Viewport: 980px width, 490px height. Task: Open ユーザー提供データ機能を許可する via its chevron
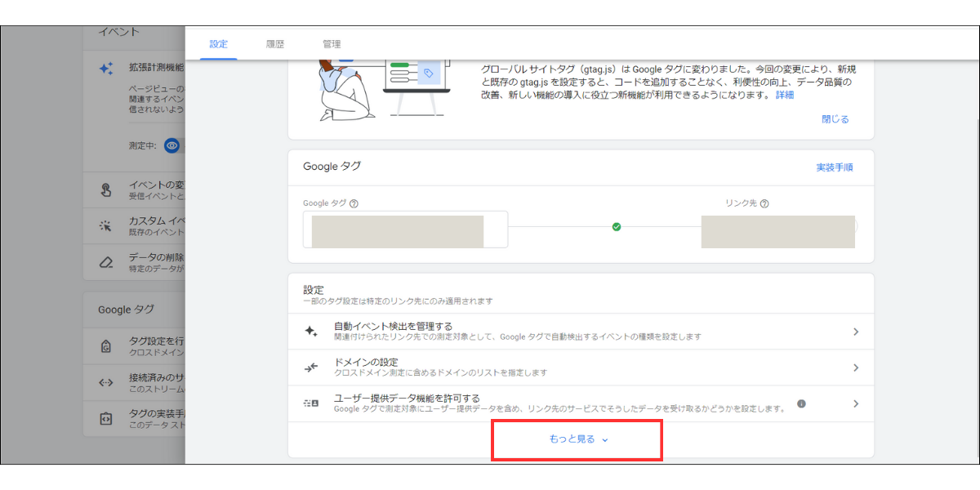(x=856, y=403)
